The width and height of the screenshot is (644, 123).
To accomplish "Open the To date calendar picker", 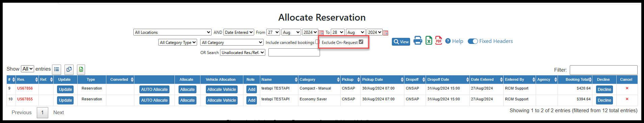I will click(x=385, y=33).
